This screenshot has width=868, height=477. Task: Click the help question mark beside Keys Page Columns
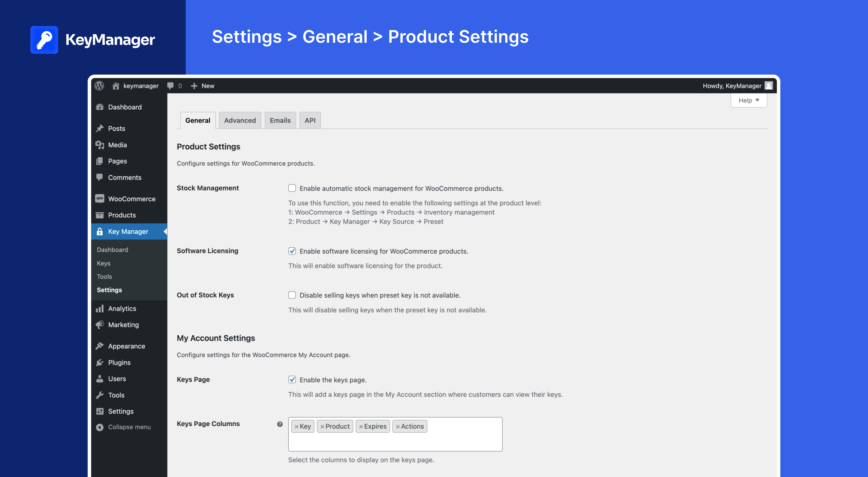point(280,424)
